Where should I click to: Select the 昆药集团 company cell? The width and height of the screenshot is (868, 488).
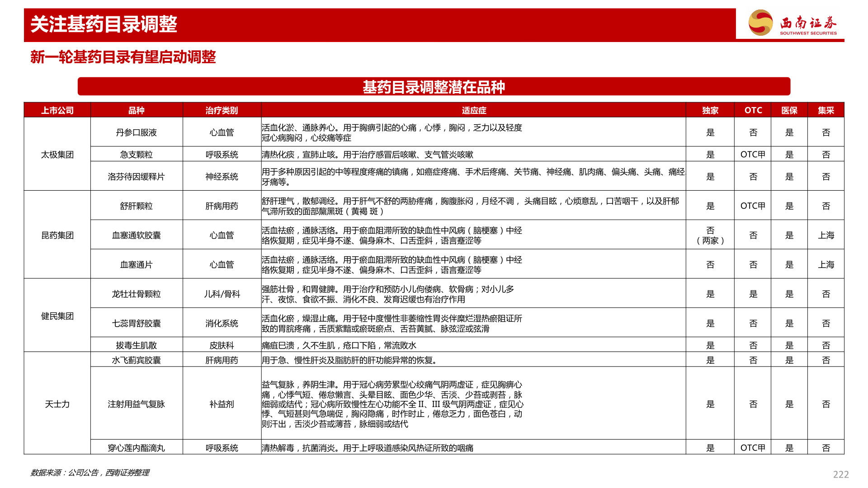pyautogui.click(x=58, y=235)
